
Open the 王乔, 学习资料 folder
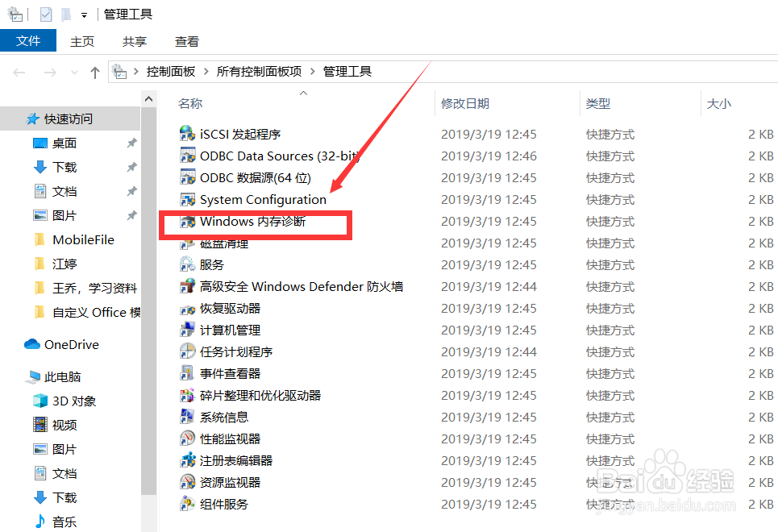94,288
